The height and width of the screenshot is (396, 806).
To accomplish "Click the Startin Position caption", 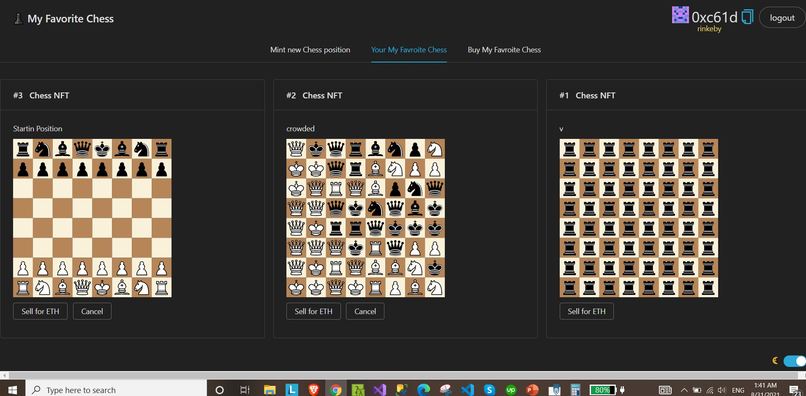I will [x=38, y=129].
